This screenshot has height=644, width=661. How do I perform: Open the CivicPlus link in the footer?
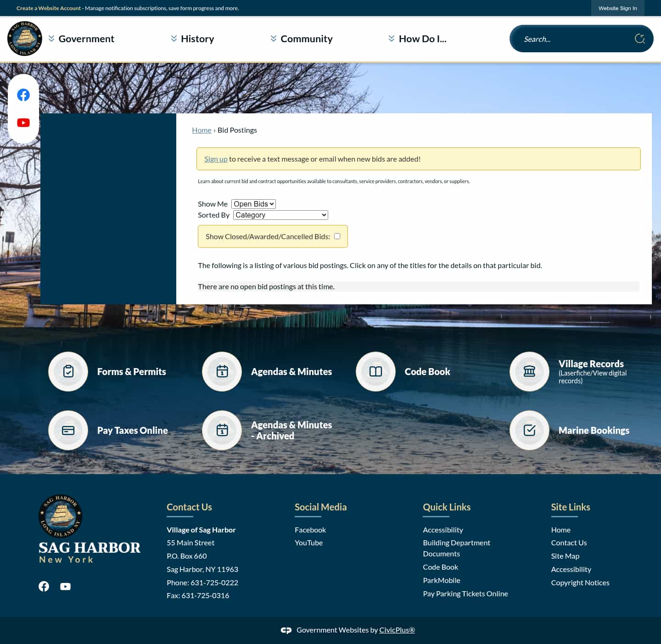tap(397, 629)
